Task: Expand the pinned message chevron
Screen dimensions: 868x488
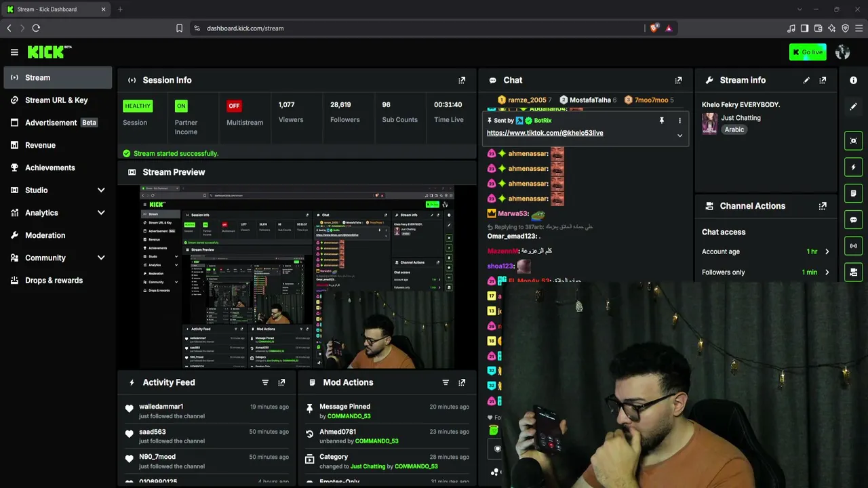Action: pos(679,136)
